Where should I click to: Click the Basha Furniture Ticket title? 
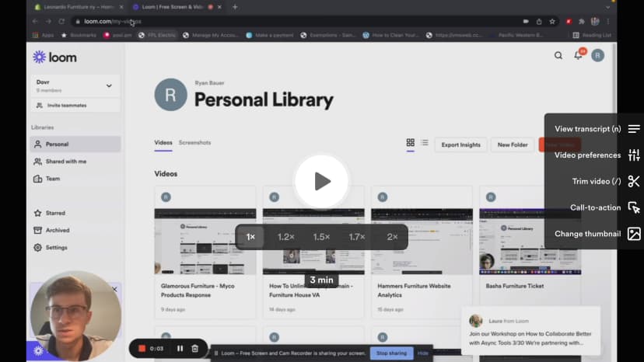pyautogui.click(x=515, y=286)
